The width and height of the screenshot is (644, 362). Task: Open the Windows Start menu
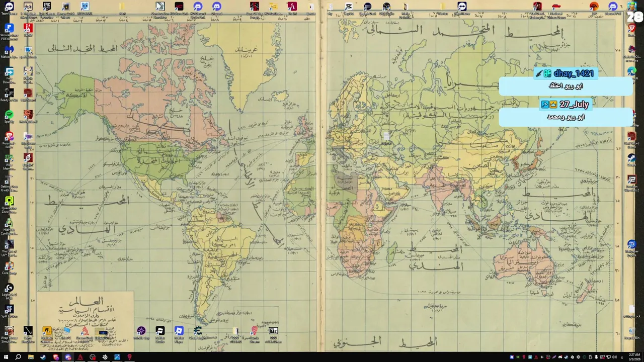coord(6,357)
